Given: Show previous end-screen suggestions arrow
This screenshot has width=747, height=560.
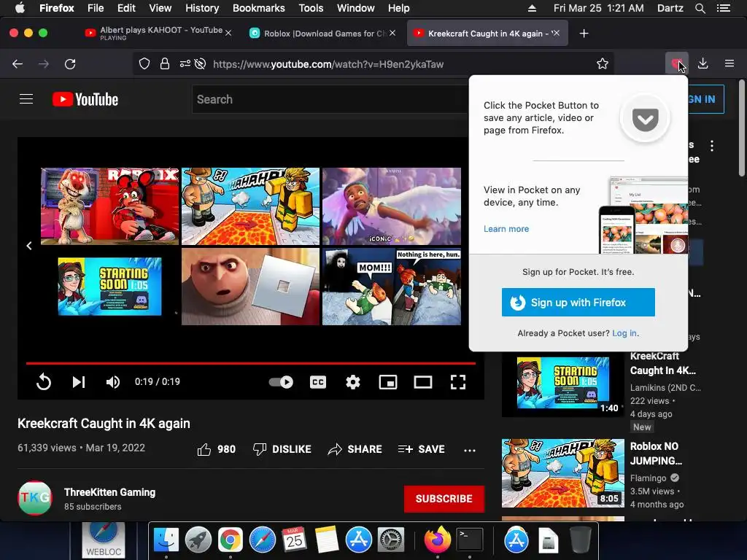Looking at the screenshot, I should point(29,246).
